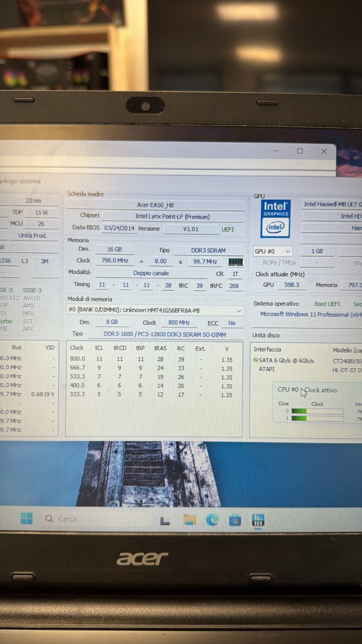Click the MCU value 26
362x644 pixels.
[41, 224]
